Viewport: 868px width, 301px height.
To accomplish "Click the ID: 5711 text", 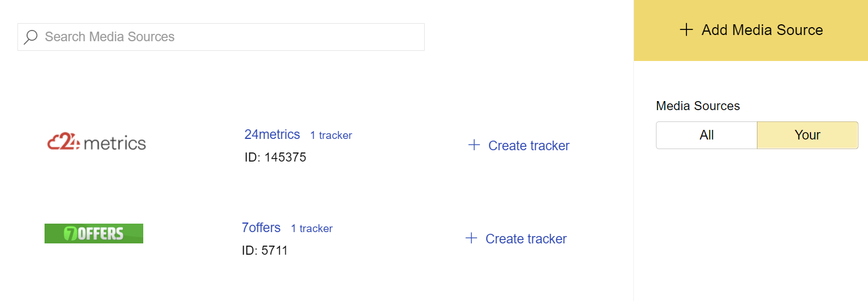I will coord(265,250).
